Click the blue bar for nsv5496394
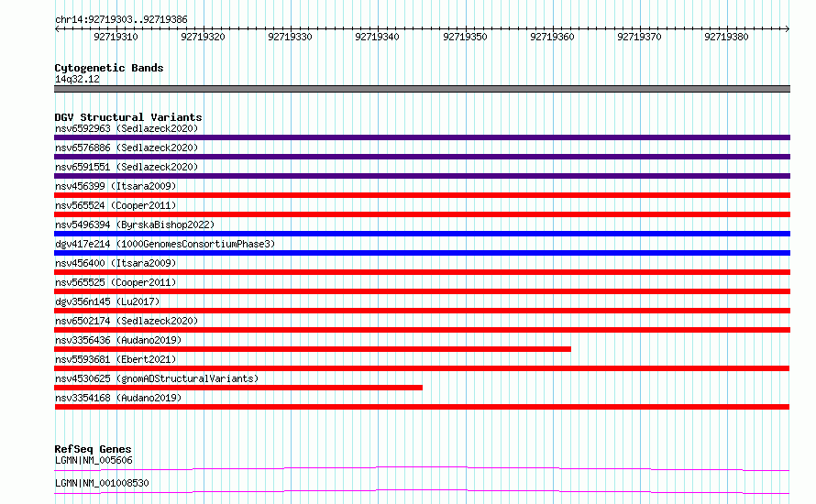The height and width of the screenshot is (504, 816). (x=422, y=234)
